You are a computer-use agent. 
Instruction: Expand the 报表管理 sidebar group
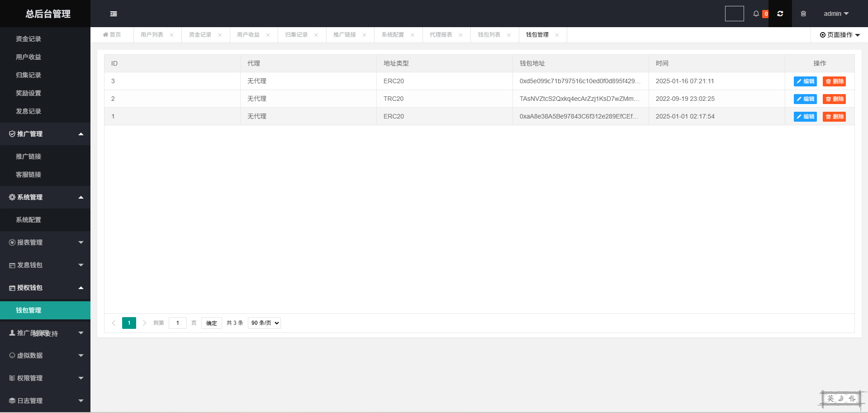coord(45,242)
